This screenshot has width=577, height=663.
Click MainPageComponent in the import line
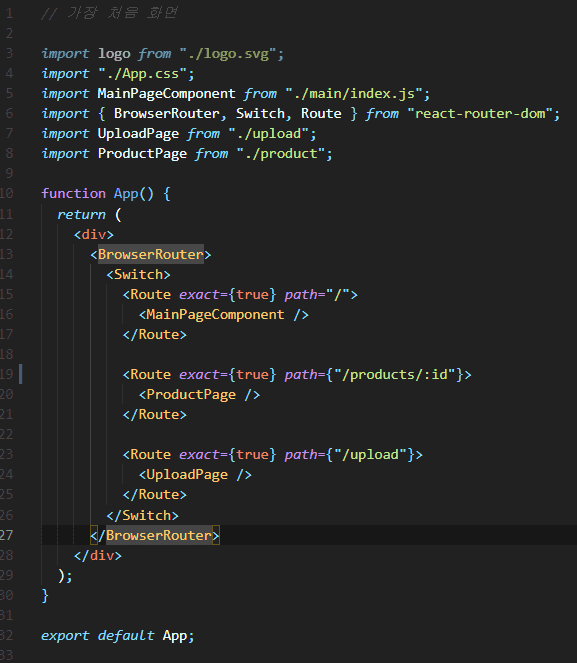(x=167, y=93)
